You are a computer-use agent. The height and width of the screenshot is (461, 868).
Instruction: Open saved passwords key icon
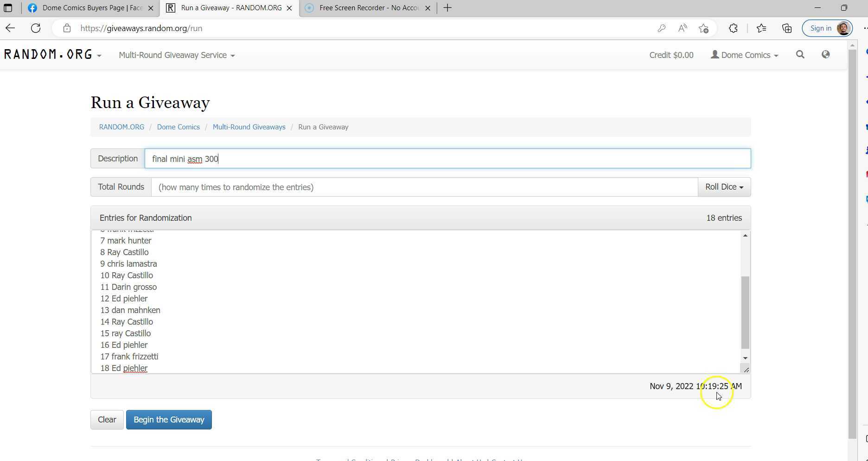pos(662,28)
